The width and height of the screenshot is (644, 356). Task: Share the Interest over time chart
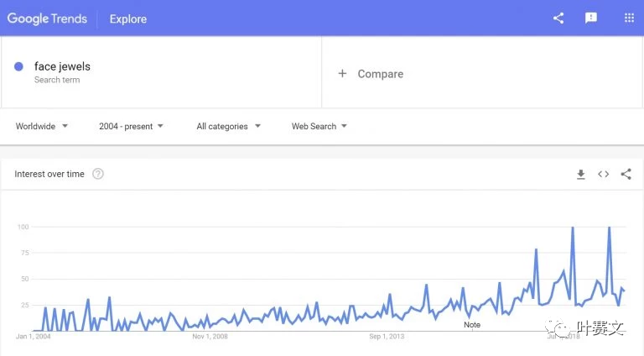coord(626,175)
